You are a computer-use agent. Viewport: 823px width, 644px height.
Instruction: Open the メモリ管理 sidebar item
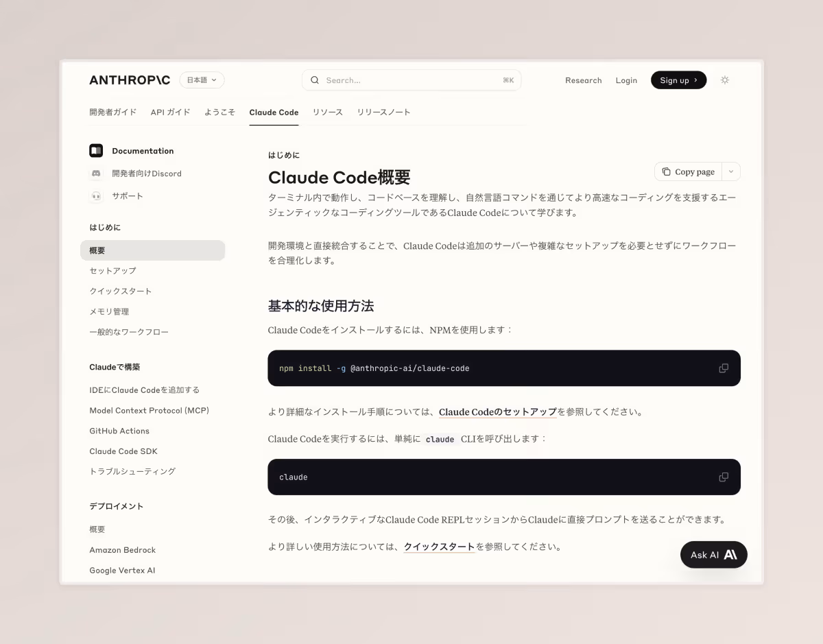(x=109, y=311)
